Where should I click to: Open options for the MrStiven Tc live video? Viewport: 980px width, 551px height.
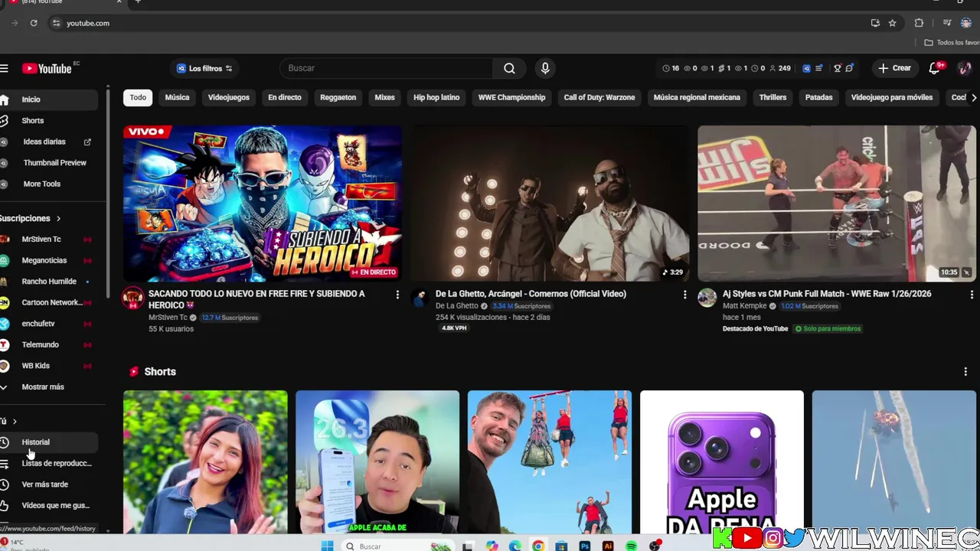pos(397,295)
